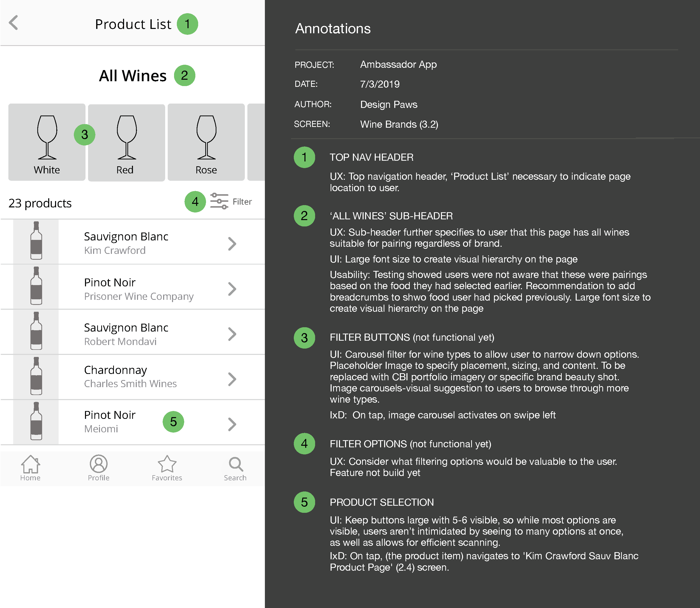The height and width of the screenshot is (608, 700).
Task: Tap the Meiomi brand name
Action: [x=101, y=429]
